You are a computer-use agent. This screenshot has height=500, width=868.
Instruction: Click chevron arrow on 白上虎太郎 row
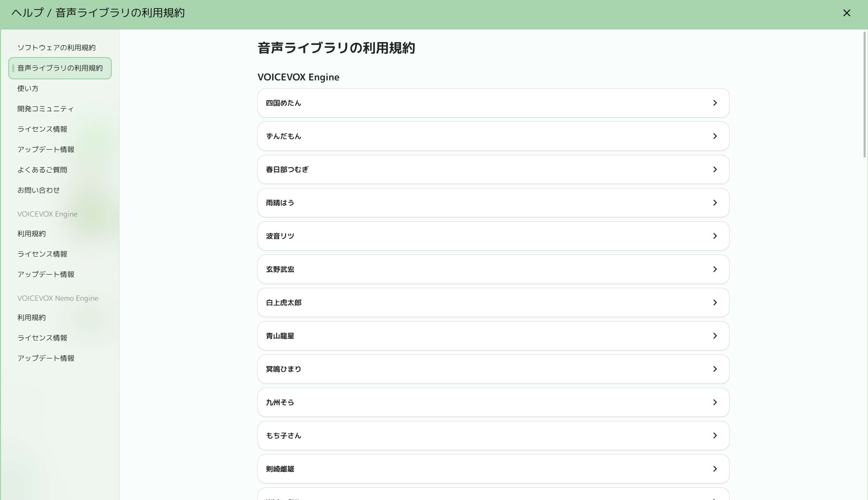point(715,302)
